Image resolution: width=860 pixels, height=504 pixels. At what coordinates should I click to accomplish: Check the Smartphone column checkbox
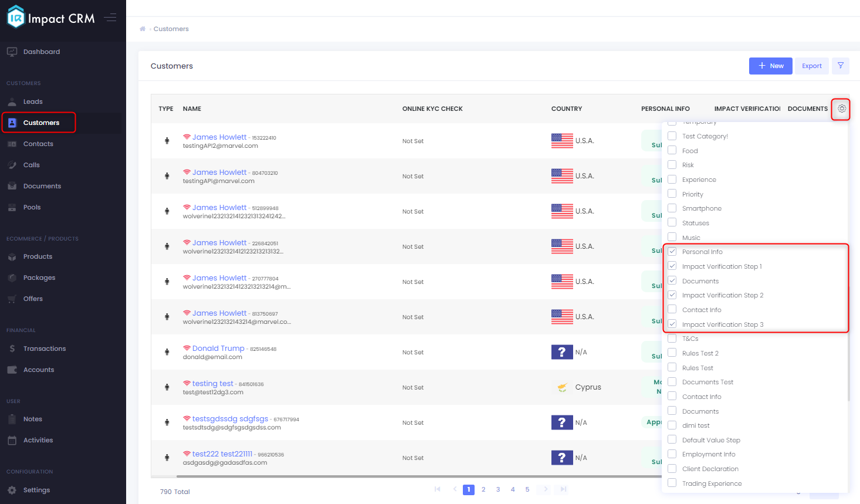coord(672,208)
